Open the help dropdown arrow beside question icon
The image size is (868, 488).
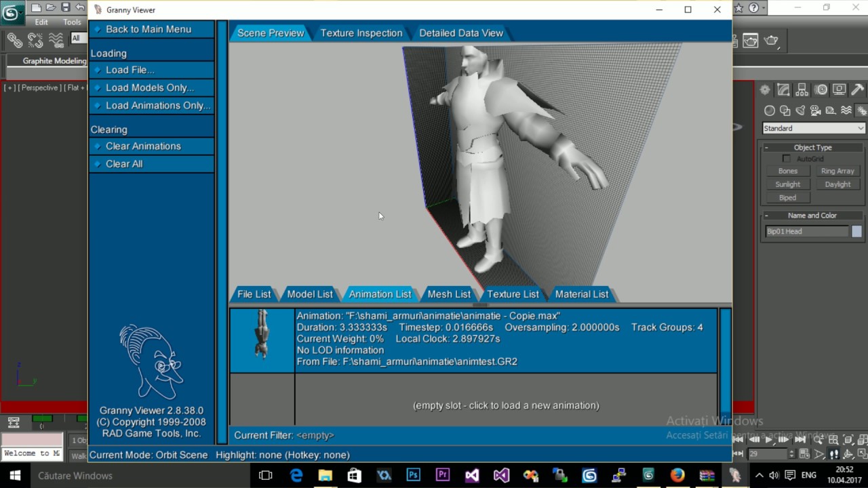[764, 8]
